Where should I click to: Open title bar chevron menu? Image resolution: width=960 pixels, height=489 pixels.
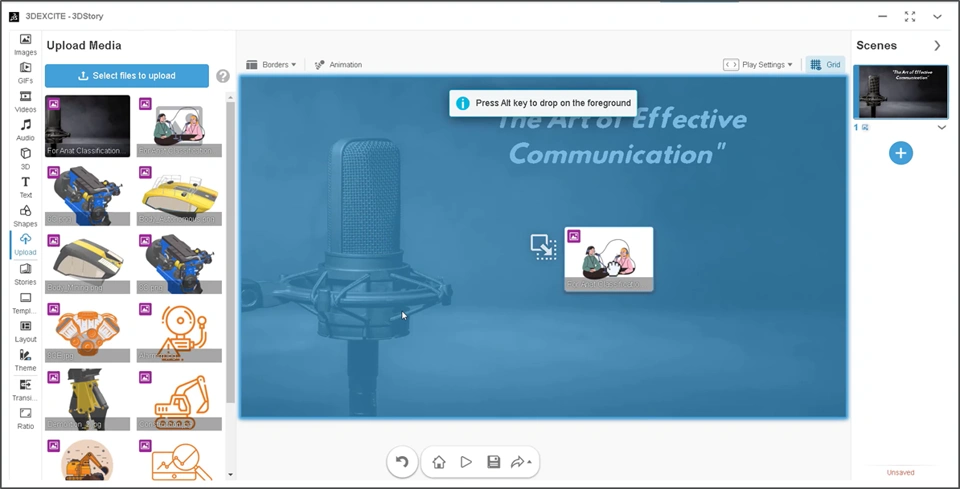[937, 17]
